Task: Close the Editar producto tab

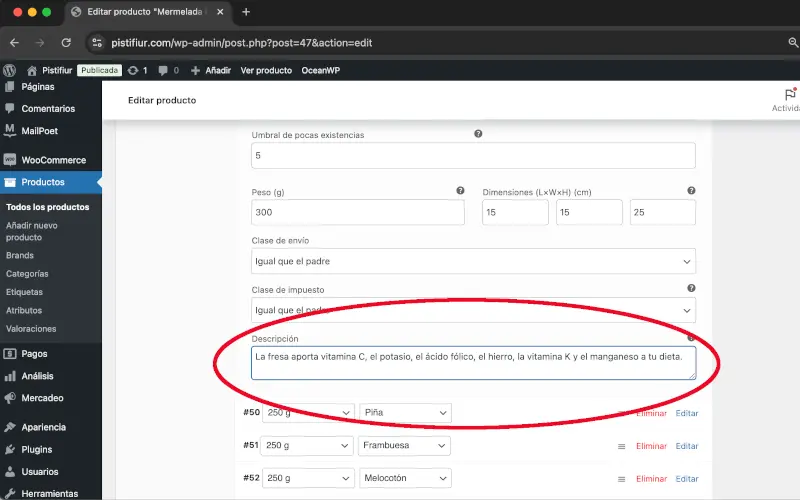Action: click(x=220, y=12)
